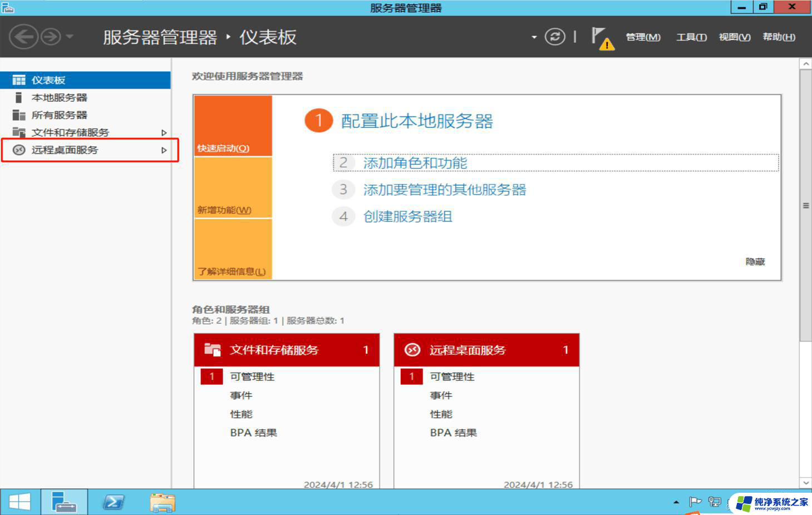Click 添加要管理的其他服务器 link
The height and width of the screenshot is (515, 812).
445,190
